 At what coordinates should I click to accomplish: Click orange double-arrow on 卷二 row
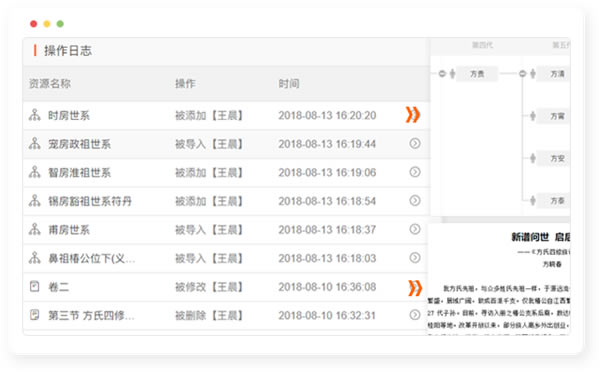pos(415,288)
